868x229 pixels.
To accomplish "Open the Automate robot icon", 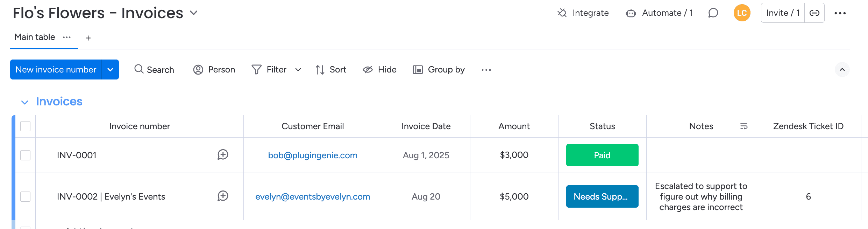I will 631,13.
